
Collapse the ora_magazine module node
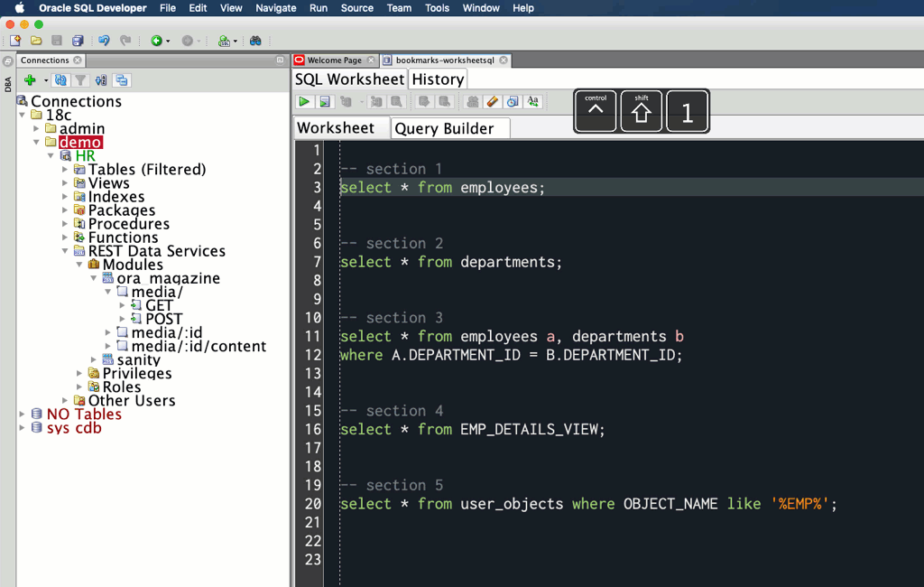point(94,278)
